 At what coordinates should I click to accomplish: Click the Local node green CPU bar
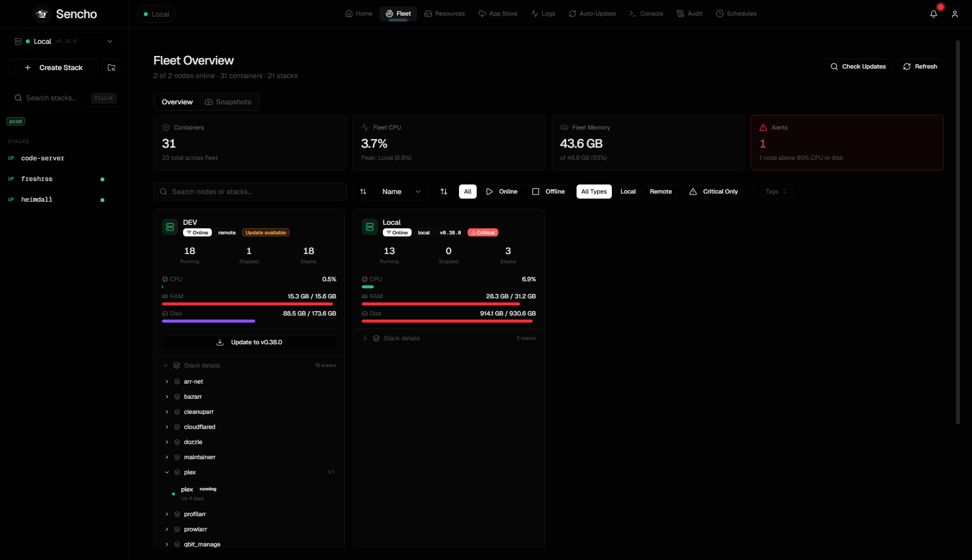368,287
